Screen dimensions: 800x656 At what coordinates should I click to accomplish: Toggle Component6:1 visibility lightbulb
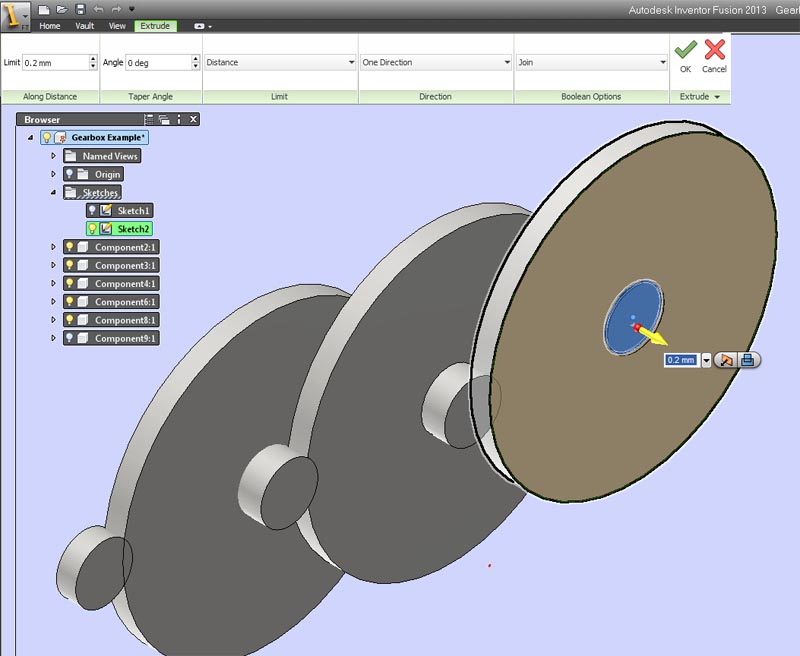coord(70,302)
